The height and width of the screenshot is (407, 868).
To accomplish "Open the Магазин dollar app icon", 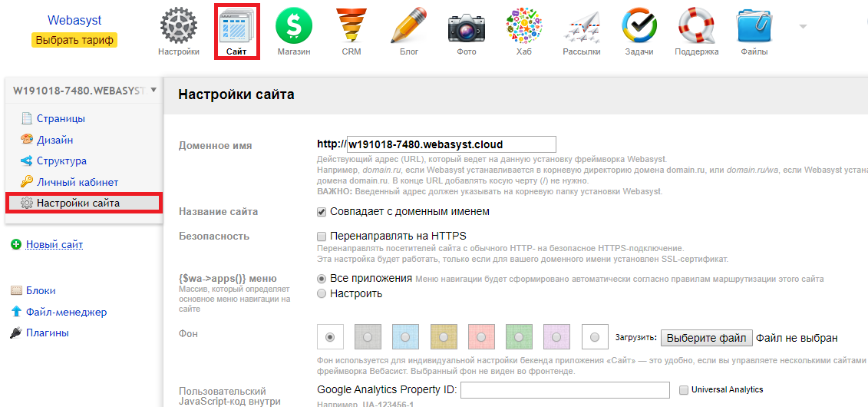I will pyautogui.click(x=294, y=25).
